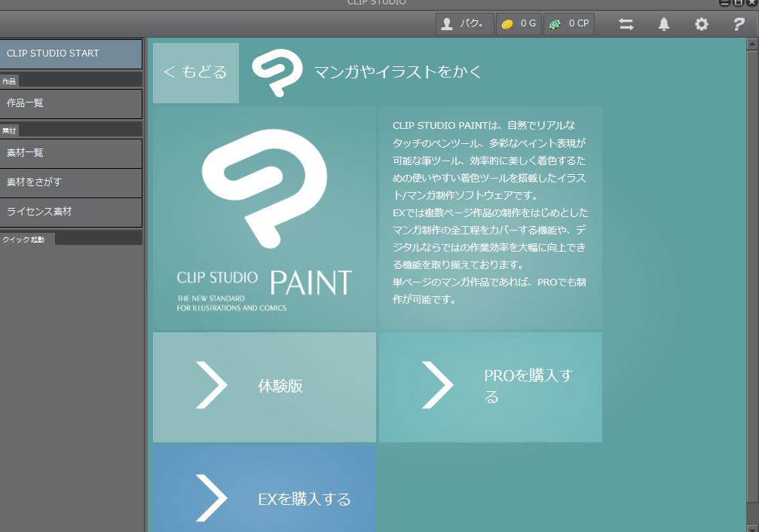This screenshot has width=759, height=532.
Task: Open settings gear icon
Action: tap(702, 24)
